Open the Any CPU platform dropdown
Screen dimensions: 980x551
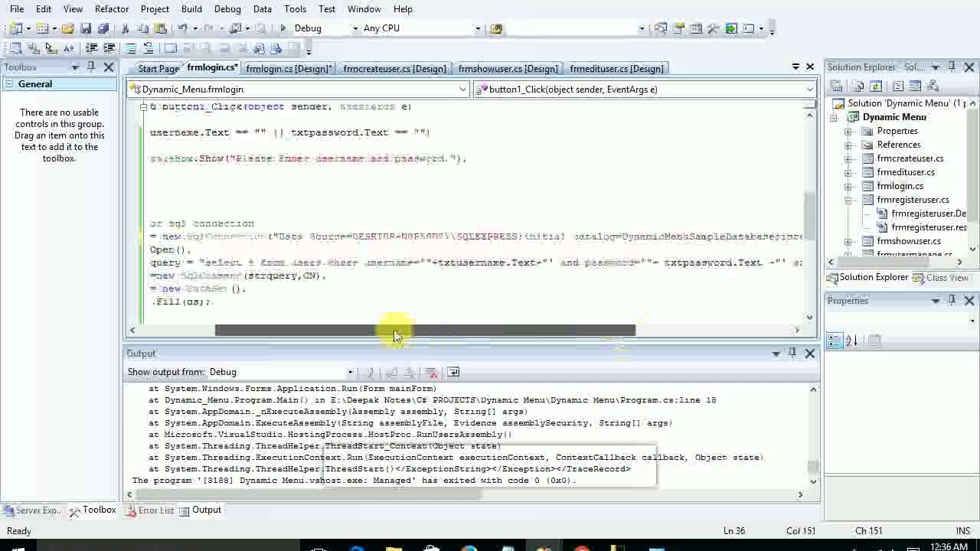(x=478, y=28)
